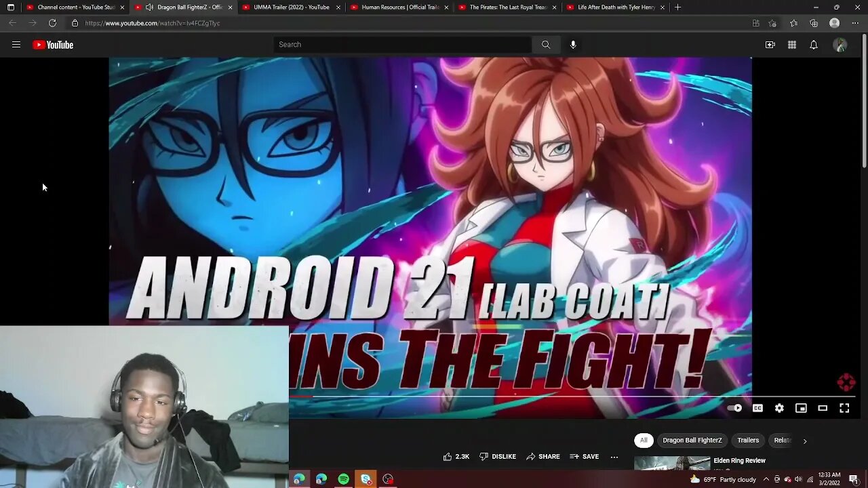Select the All filter chip

(644, 441)
